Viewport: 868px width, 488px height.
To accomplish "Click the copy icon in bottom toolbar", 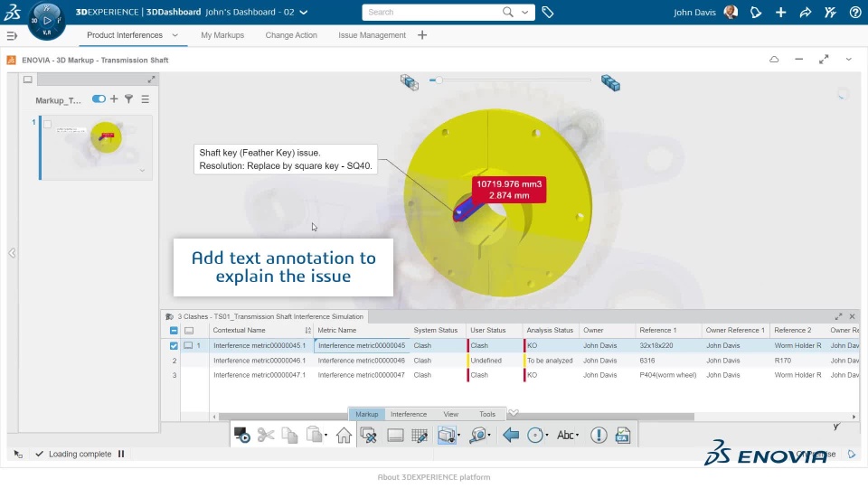I will (289, 436).
